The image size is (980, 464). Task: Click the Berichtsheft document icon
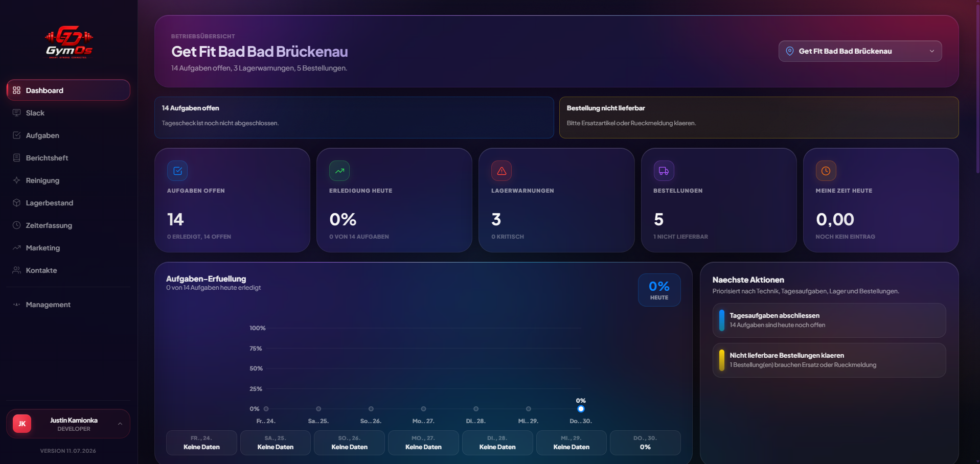tap(16, 158)
